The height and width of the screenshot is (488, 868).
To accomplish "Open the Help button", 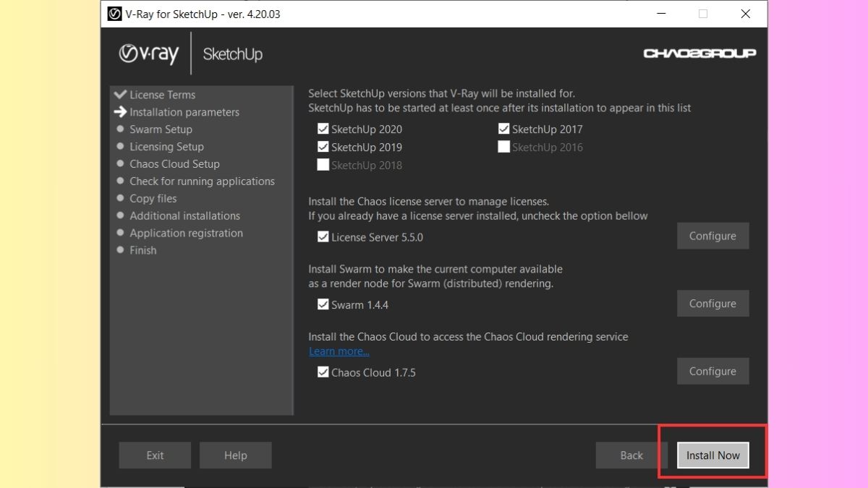I will point(236,455).
